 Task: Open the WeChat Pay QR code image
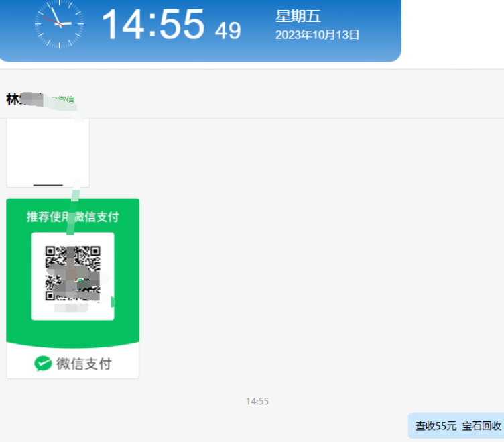[73, 288]
